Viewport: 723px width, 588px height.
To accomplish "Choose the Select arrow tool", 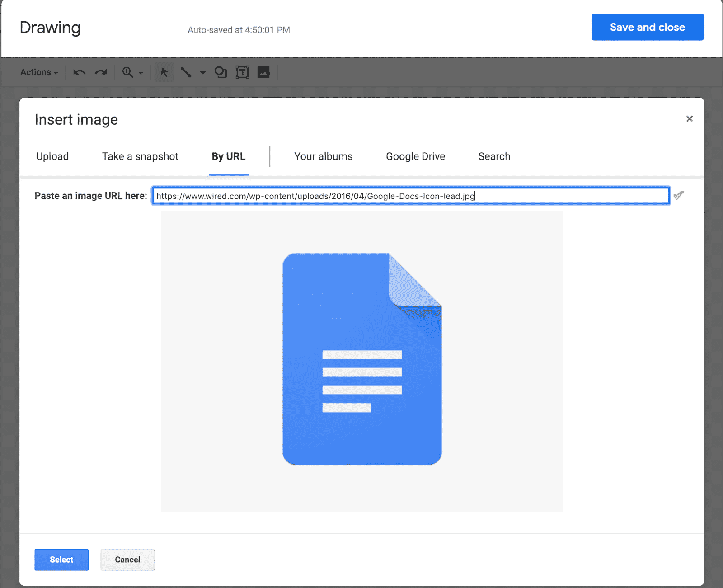I will click(164, 72).
